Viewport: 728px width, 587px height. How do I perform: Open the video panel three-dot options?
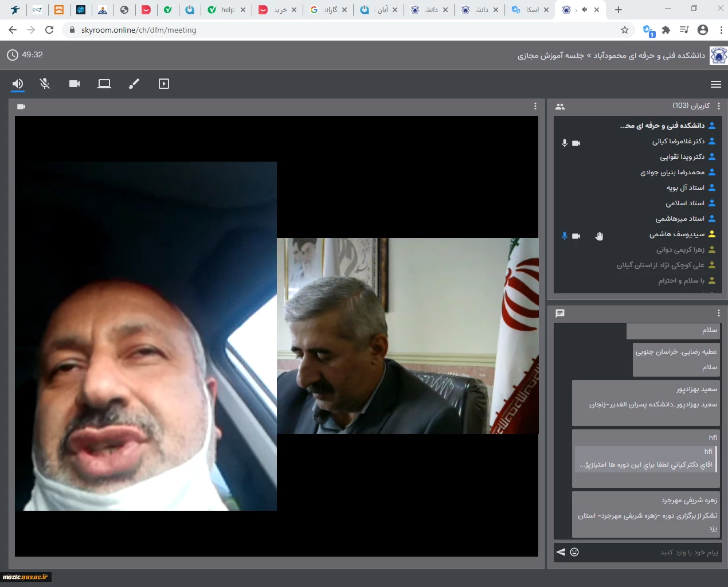(535, 106)
